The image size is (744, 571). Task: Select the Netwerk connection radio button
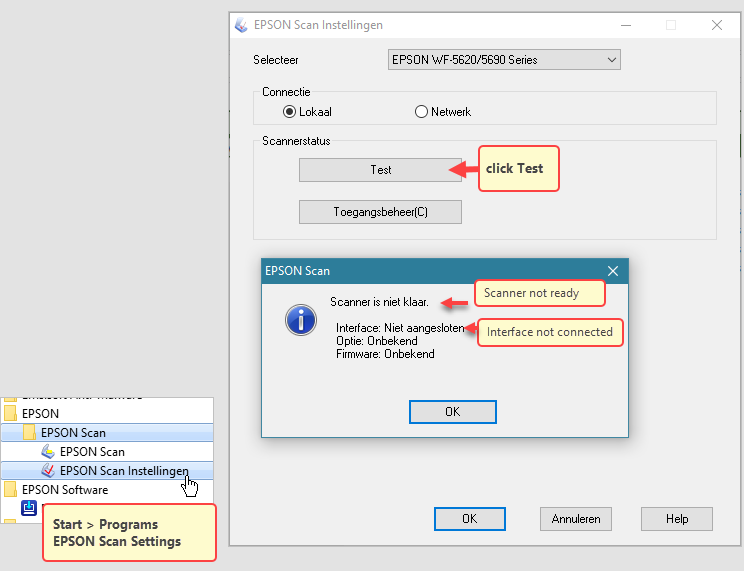[421, 112]
